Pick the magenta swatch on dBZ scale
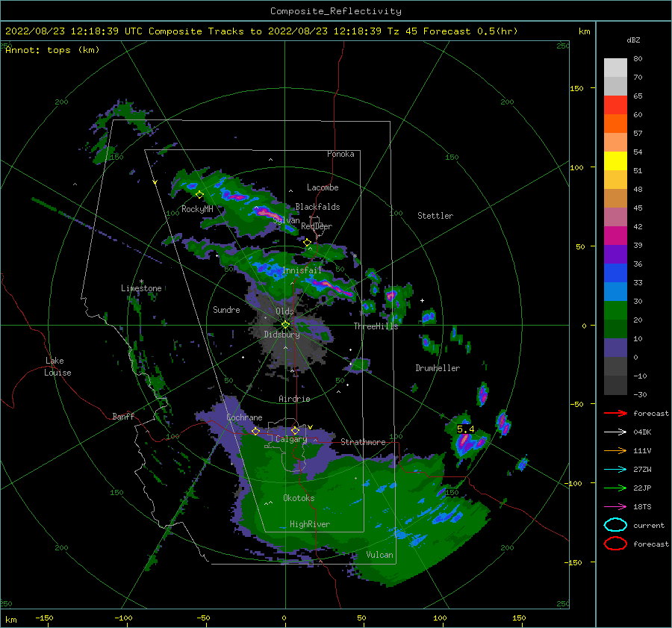 [615, 236]
